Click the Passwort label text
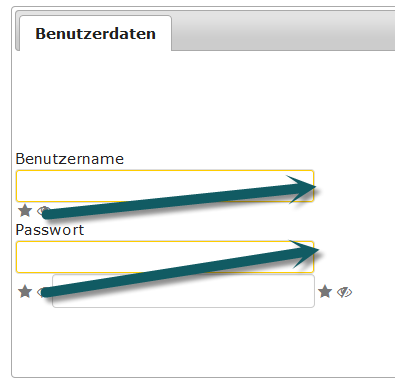Image resolution: width=395 pixels, height=386 pixels. pyautogui.click(x=50, y=230)
